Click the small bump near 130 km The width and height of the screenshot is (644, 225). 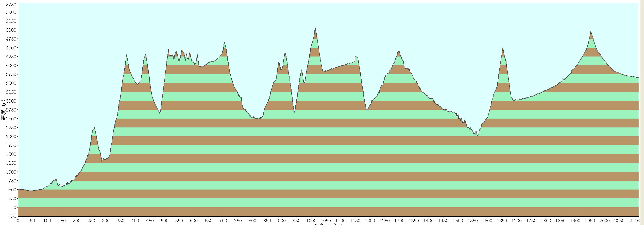coord(56,179)
